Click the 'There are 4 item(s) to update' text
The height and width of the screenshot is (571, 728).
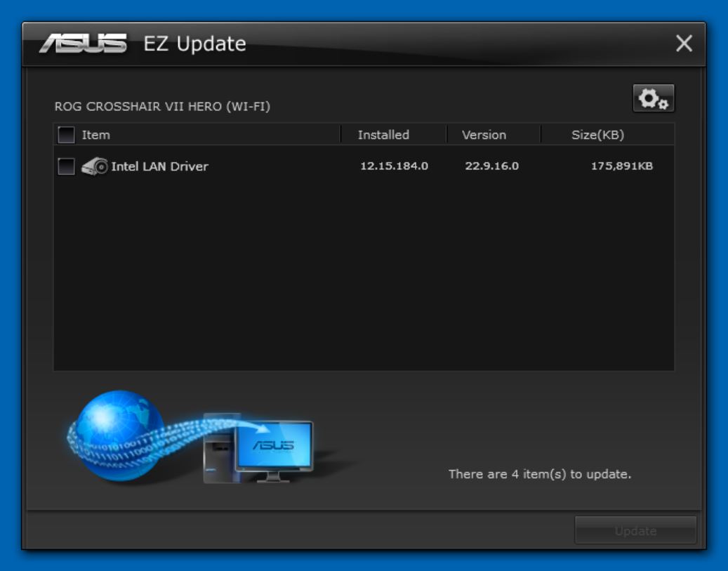pyautogui.click(x=539, y=474)
